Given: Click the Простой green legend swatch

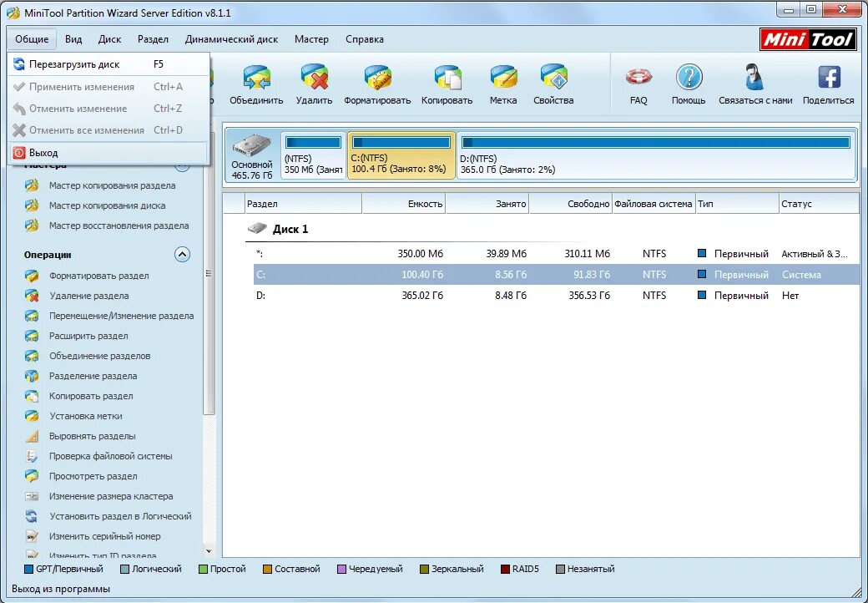Looking at the screenshot, I should (203, 570).
